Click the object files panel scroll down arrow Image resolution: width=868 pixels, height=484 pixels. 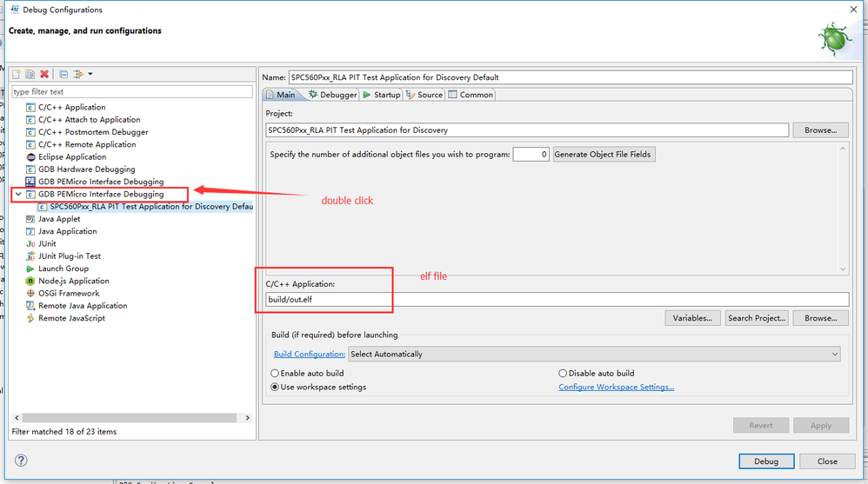pyautogui.click(x=843, y=269)
